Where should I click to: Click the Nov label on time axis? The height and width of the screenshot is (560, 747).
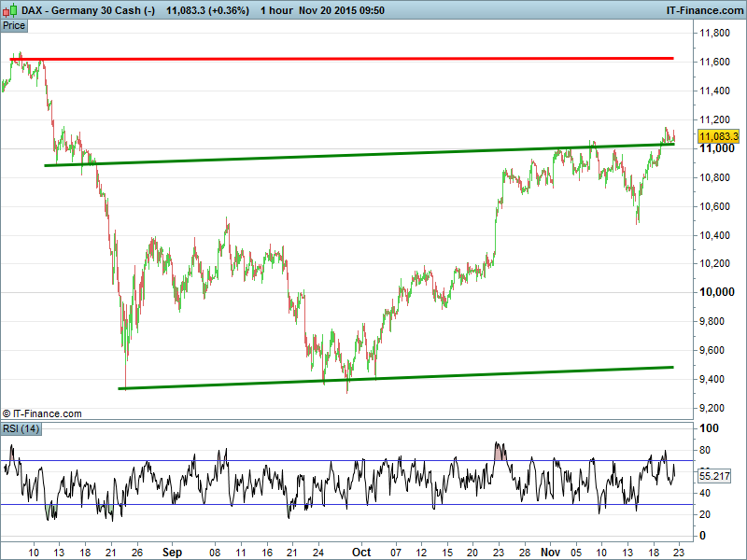click(553, 553)
